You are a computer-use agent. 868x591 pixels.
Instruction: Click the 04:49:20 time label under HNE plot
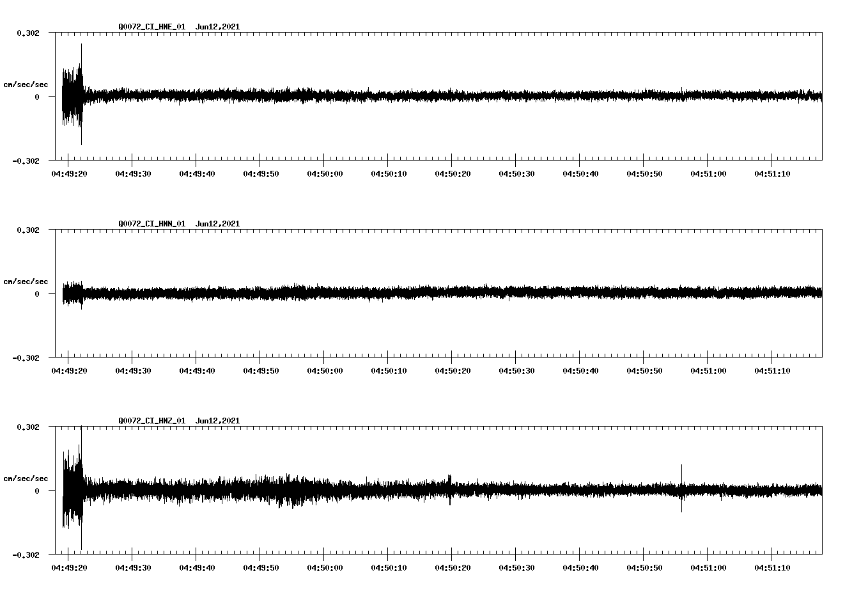(x=69, y=174)
